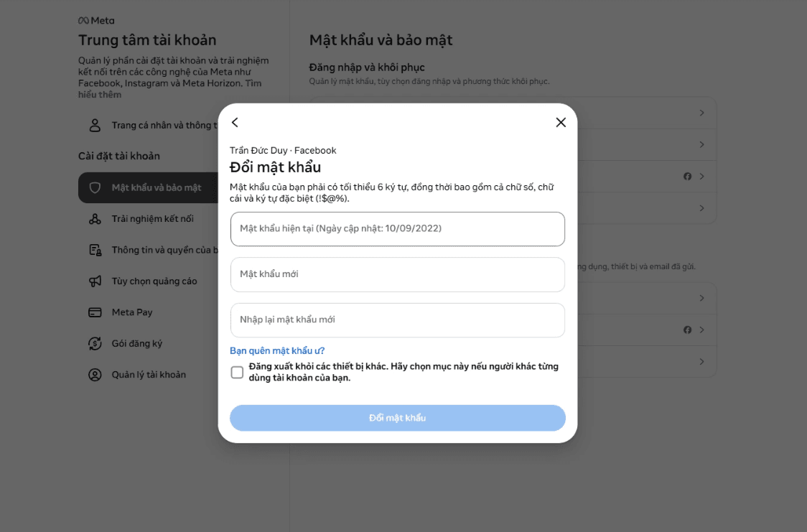Select the shield icon for Mật khẩu và bảo mật

[95, 187]
